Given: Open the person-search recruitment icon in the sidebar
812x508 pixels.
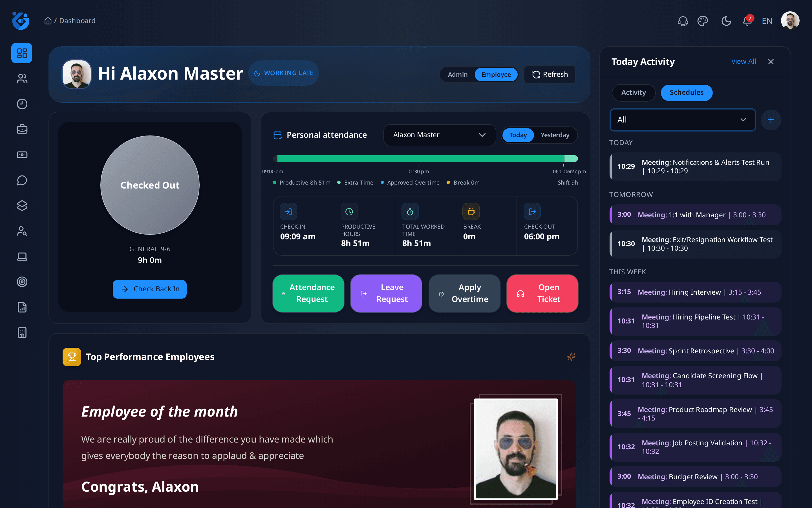Looking at the screenshot, I should pyautogui.click(x=22, y=231).
